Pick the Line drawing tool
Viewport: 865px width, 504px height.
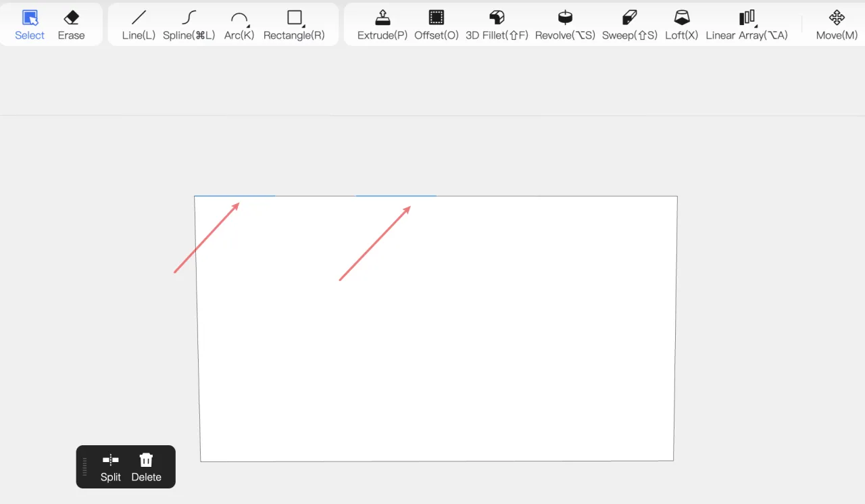click(139, 24)
